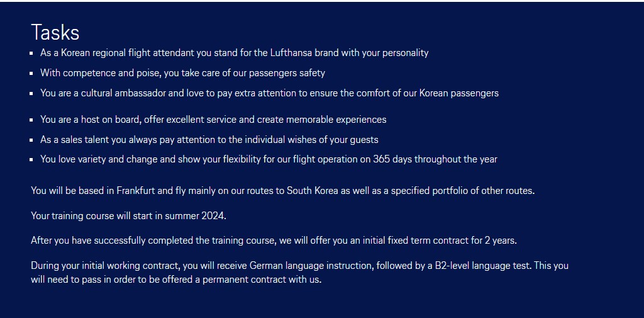The width and height of the screenshot is (644, 318).
Task: Click the Tasks heading
Action: tap(55, 33)
